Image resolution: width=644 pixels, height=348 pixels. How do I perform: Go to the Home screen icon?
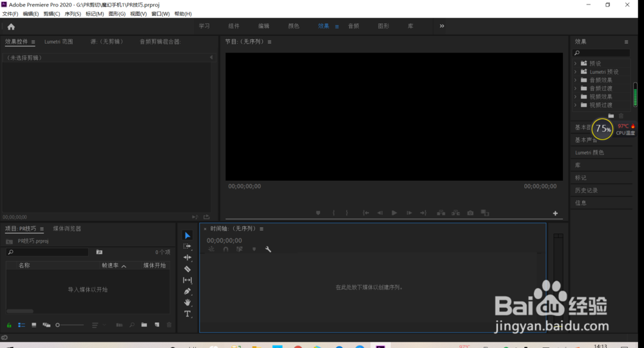tap(11, 26)
